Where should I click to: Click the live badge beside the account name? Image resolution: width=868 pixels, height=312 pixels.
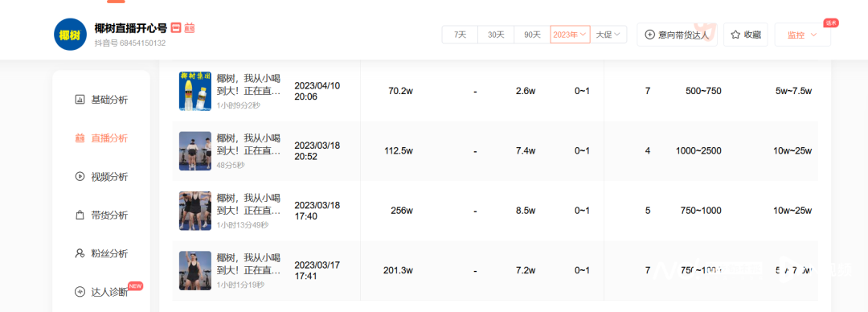pyautogui.click(x=182, y=27)
